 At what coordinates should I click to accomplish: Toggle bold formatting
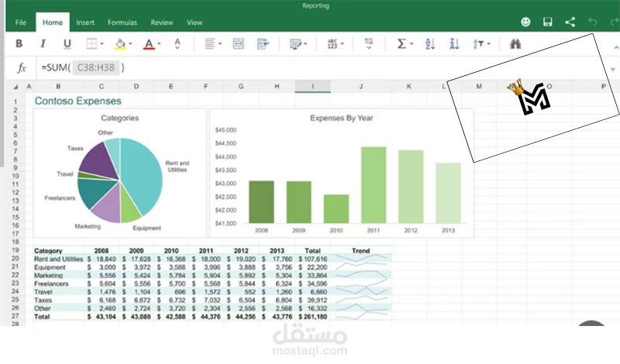[x=19, y=43]
